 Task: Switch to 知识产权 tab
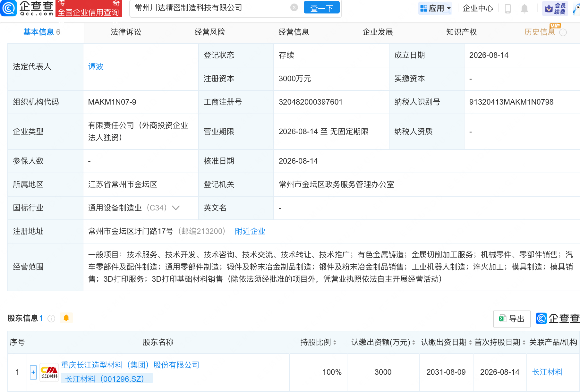[461, 32]
